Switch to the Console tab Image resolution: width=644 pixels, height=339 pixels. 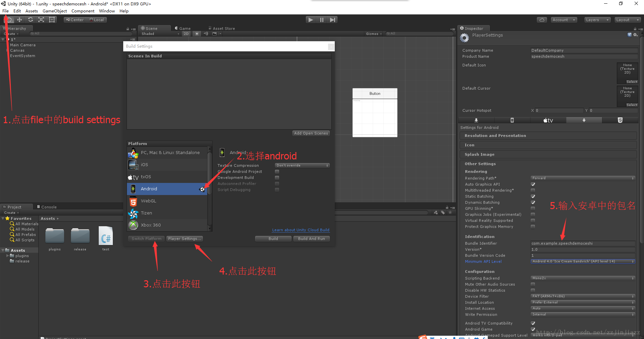click(x=47, y=207)
